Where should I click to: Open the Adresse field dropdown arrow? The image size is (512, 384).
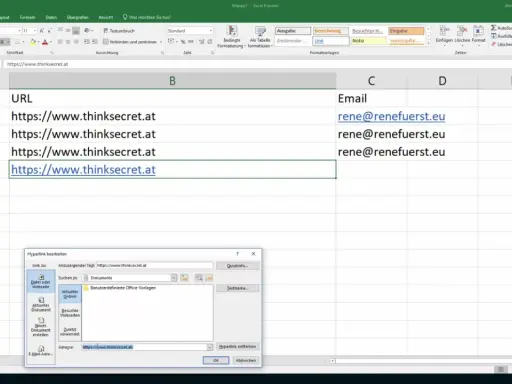pos(209,347)
